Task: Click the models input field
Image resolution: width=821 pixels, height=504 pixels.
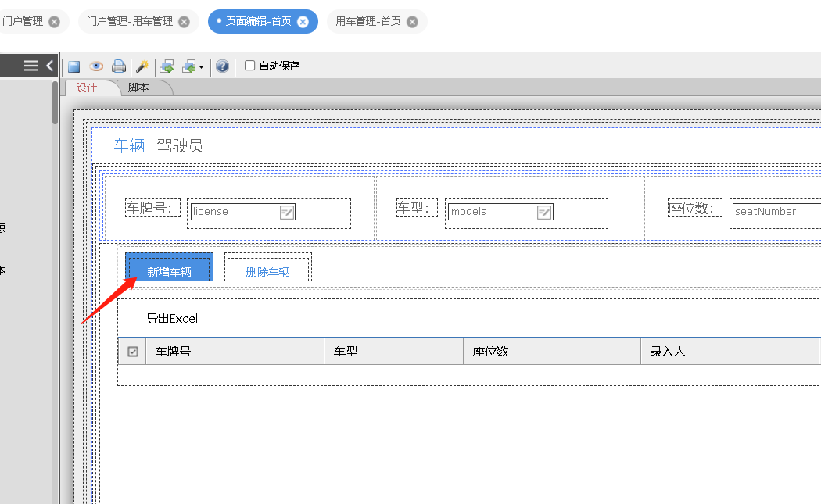Action: pyautogui.click(x=500, y=212)
